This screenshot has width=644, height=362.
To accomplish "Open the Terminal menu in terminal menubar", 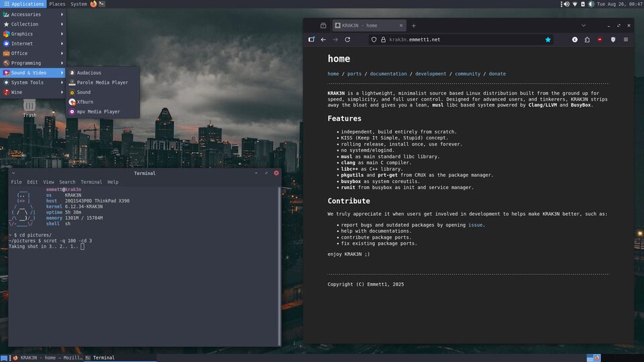I will (x=91, y=182).
